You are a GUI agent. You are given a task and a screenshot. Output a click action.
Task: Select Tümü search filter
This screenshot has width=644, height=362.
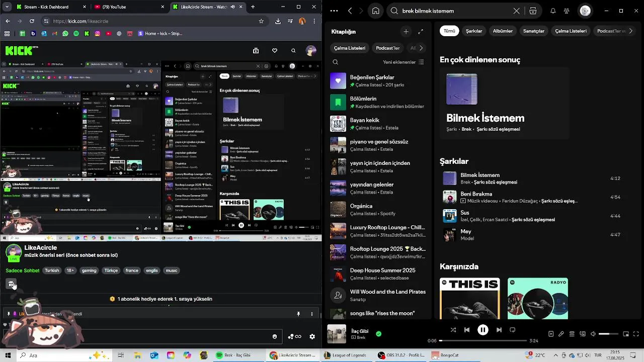coord(449,31)
